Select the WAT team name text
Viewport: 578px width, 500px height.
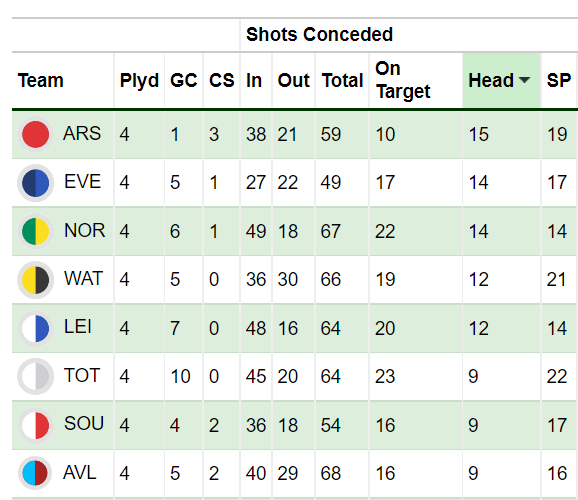click(x=83, y=278)
